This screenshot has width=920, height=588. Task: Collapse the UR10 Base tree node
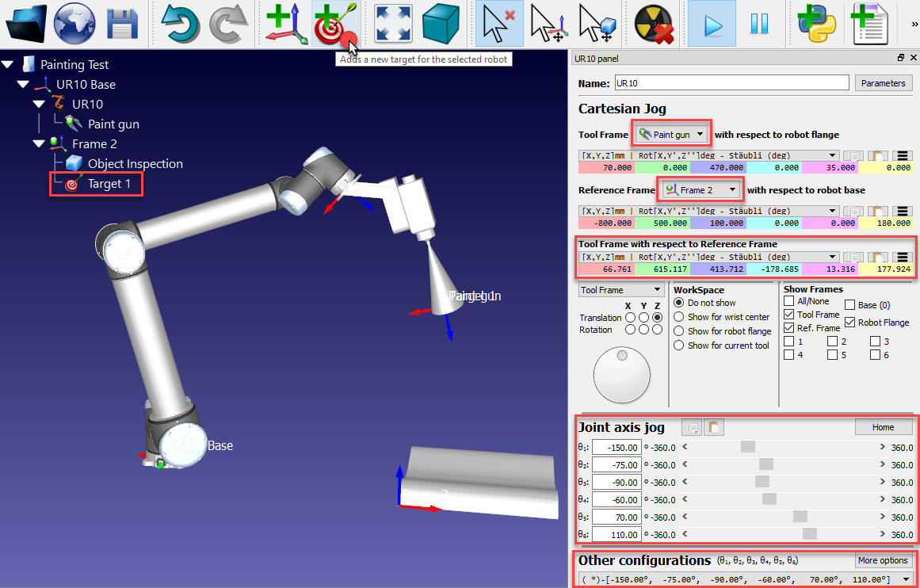tap(23, 85)
